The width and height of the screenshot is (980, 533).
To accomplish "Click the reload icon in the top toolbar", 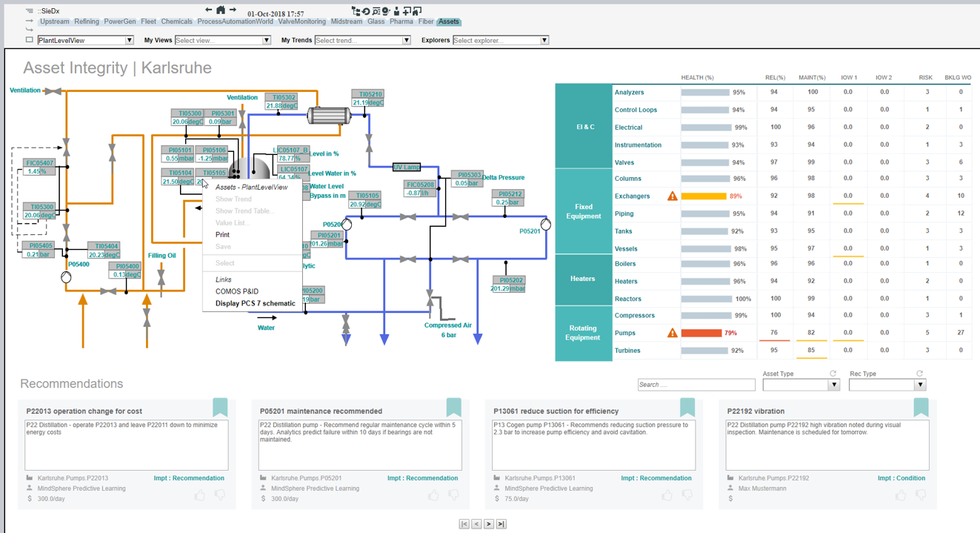I will (366, 10).
